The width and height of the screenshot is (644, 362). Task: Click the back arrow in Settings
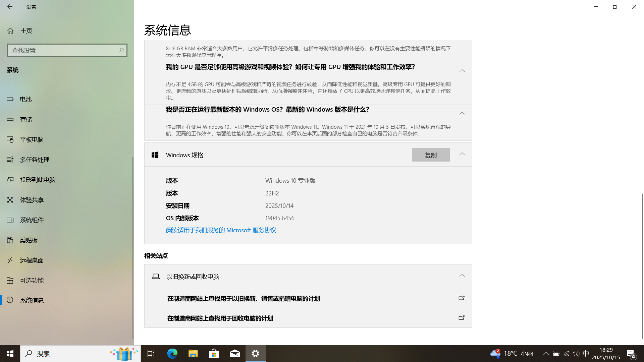[10, 7]
